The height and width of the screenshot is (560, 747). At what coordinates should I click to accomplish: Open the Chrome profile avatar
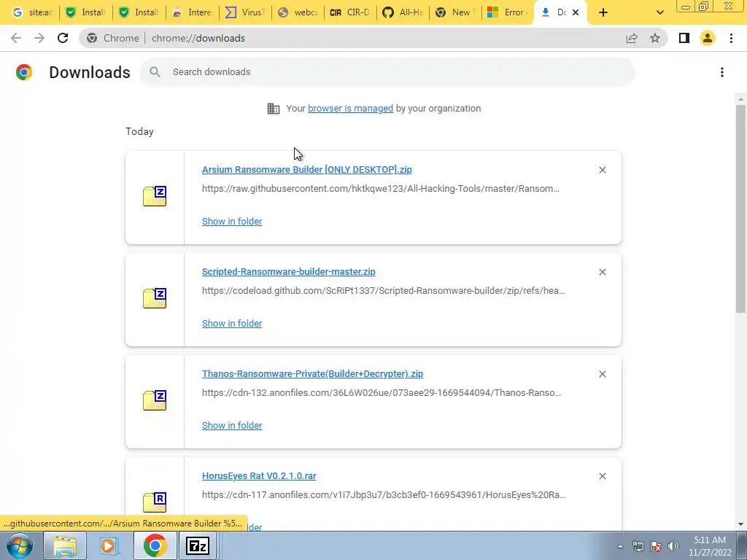708,38
